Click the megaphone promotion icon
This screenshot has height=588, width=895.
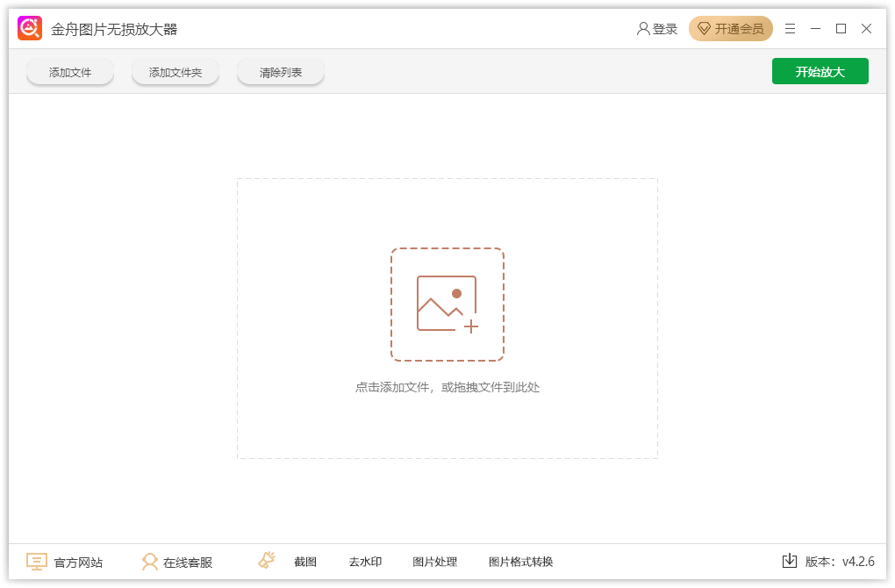click(x=267, y=561)
